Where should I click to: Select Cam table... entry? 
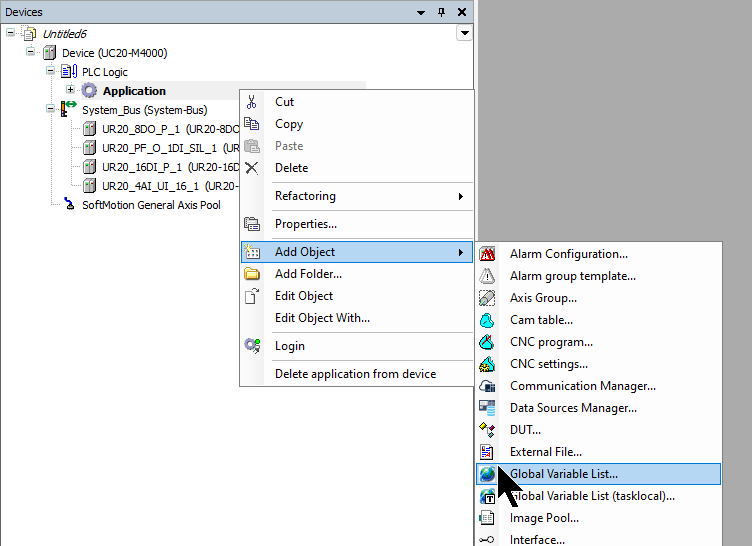click(599, 320)
